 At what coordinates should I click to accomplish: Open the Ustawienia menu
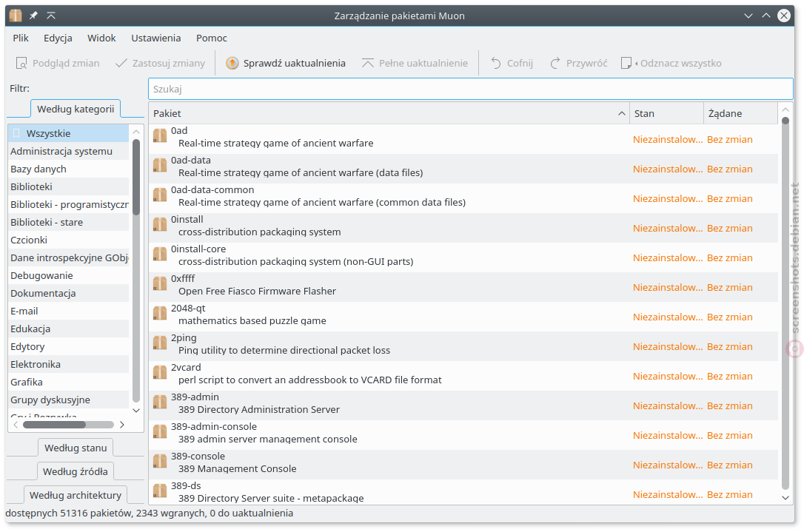click(x=156, y=38)
